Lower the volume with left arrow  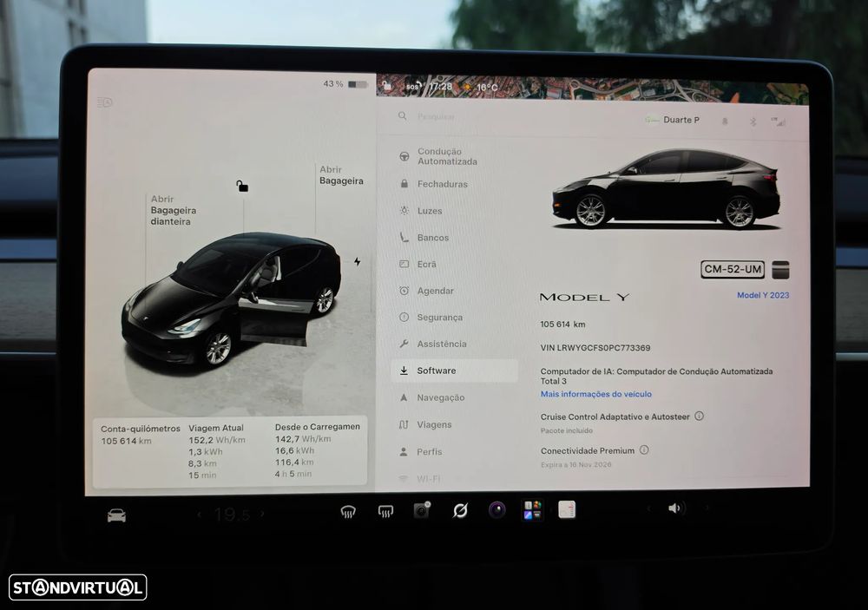click(648, 508)
